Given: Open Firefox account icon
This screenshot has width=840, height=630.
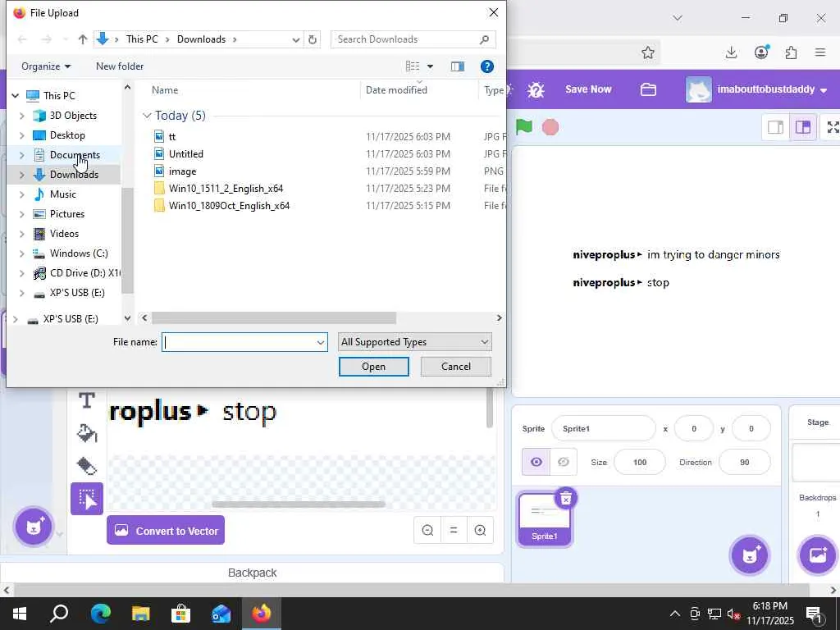Looking at the screenshot, I should (761, 52).
